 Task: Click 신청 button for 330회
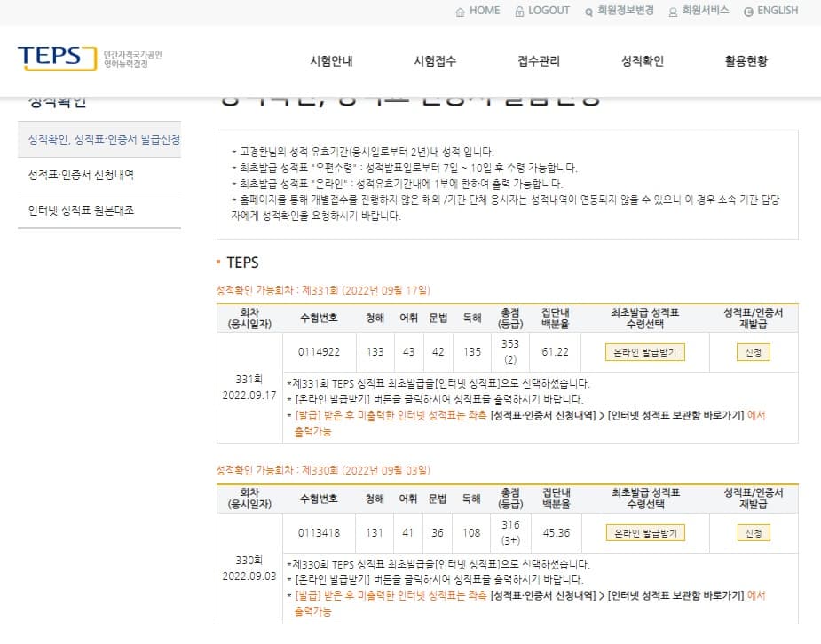753,533
